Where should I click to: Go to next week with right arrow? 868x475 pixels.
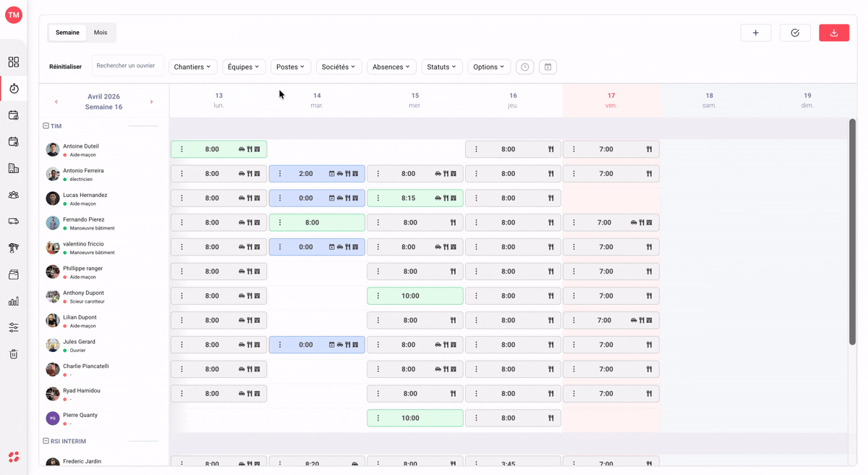point(151,102)
